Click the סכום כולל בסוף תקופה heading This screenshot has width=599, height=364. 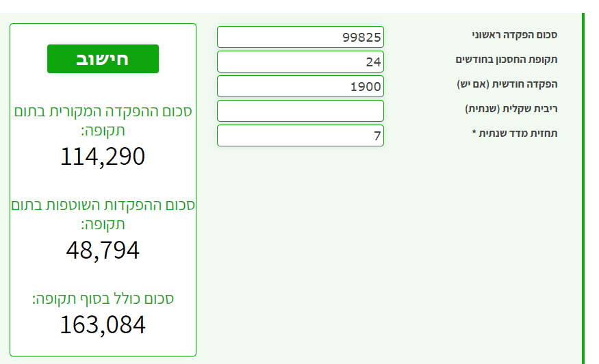tap(103, 299)
